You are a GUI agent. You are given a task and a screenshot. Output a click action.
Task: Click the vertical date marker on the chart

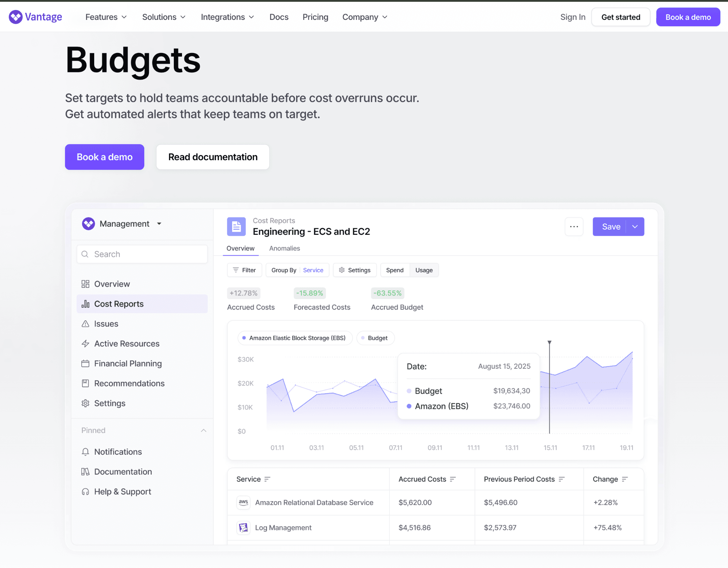pos(550,387)
